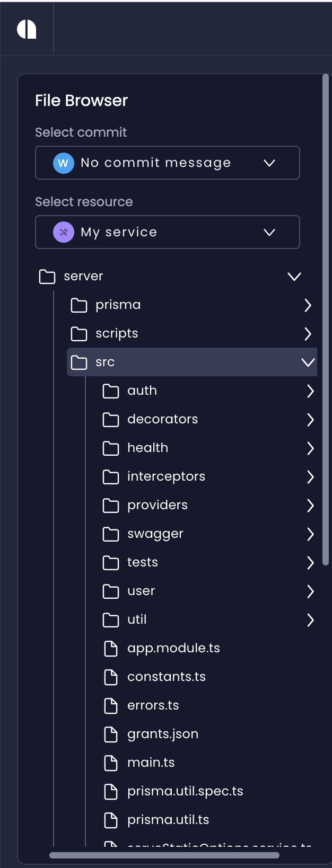Click the app logo in the top left corner
The image size is (332, 868).
pyautogui.click(x=28, y=29)
